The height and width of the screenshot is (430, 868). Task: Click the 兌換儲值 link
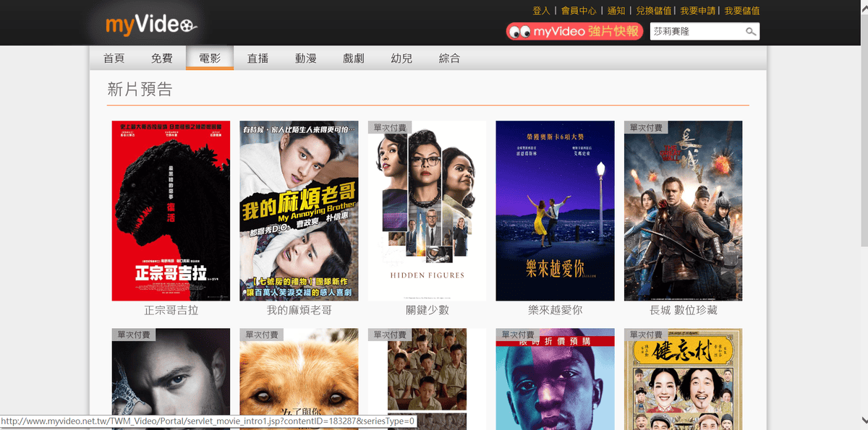pyautogui.click(x=654, y=11)
